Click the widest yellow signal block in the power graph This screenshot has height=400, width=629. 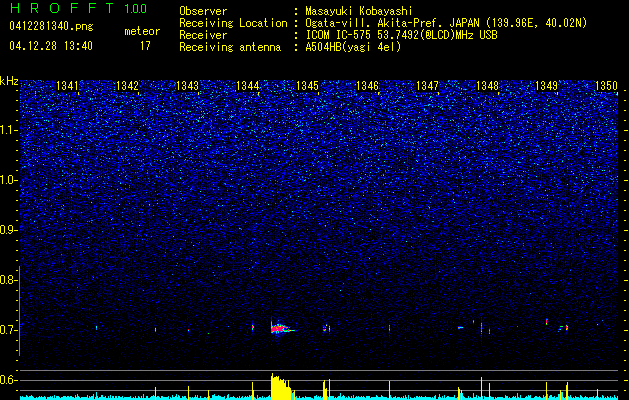pyautogui.click(x=282, y=387)
